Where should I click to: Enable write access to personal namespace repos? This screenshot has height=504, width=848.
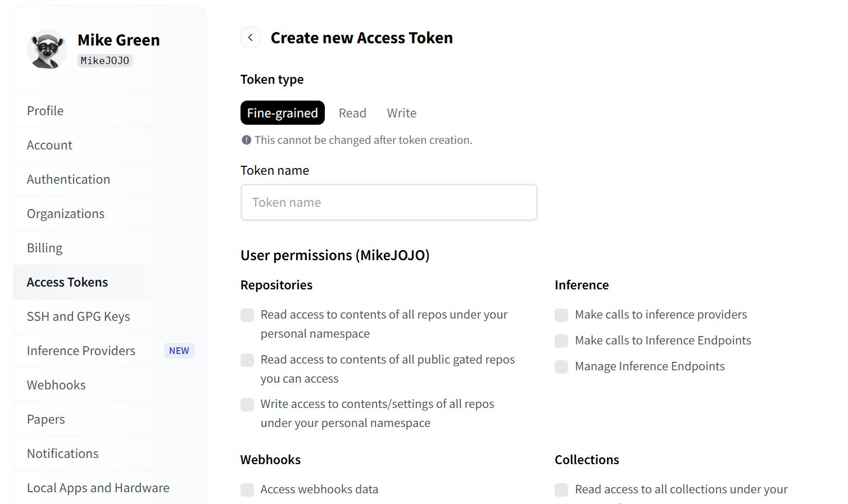(247, 405)
